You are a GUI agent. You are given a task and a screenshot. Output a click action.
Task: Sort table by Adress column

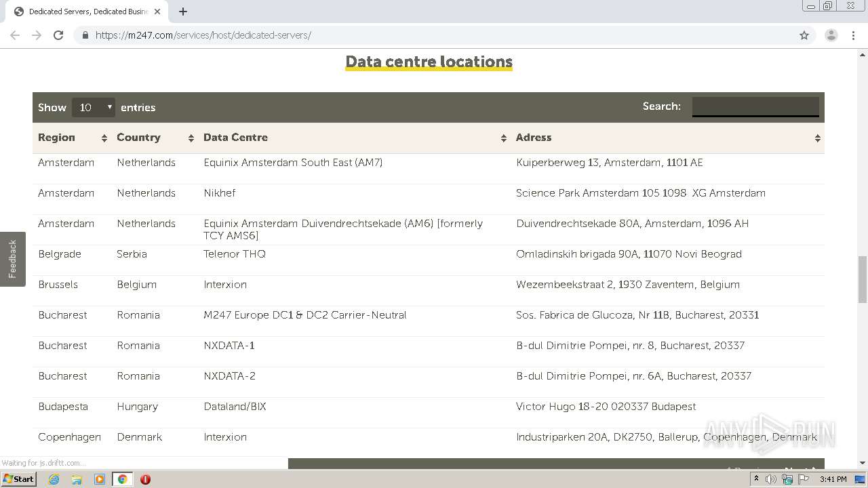click(667, 138)
